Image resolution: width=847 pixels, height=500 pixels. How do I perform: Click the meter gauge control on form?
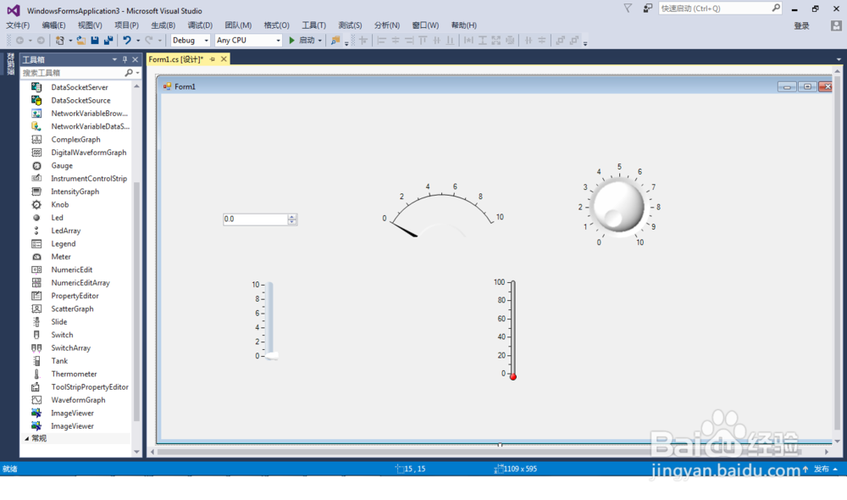[x=441, y=210]
